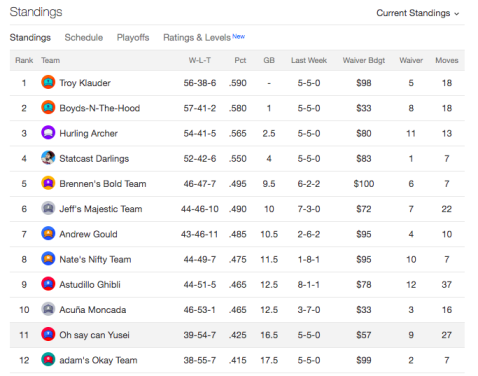Screen dimensions: 478x376
Task: Click Acuña Moncada's gray avatar icon
Action: click(48, 309)
